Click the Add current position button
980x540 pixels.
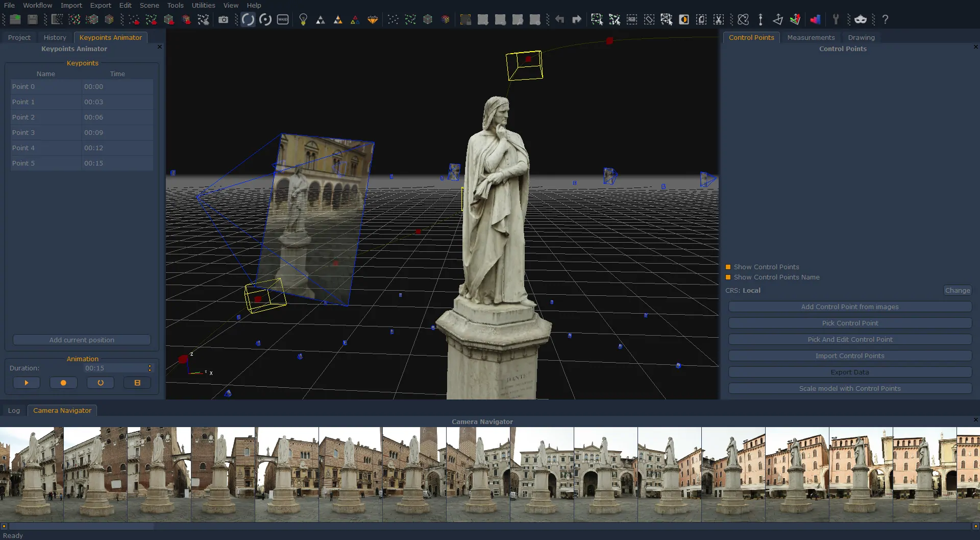(x=82, y=339)
